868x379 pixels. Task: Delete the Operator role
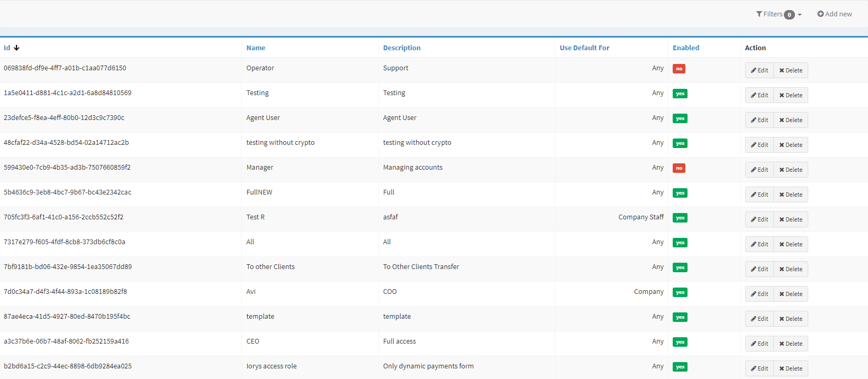791,70
